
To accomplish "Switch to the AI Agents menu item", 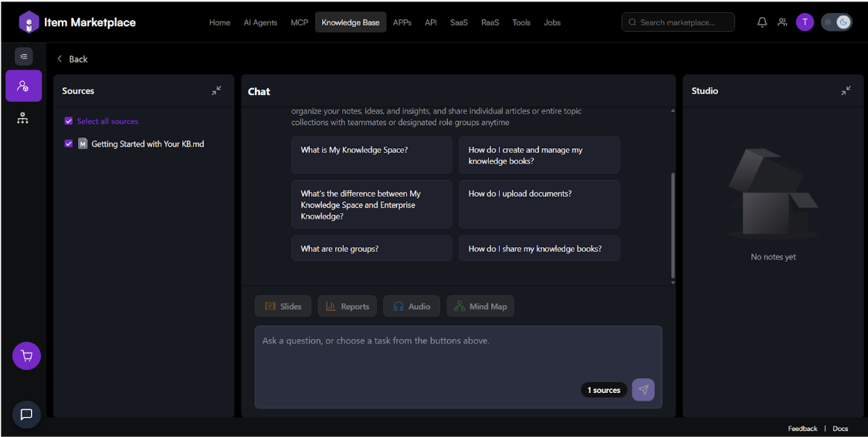I will tap(260, 22).
